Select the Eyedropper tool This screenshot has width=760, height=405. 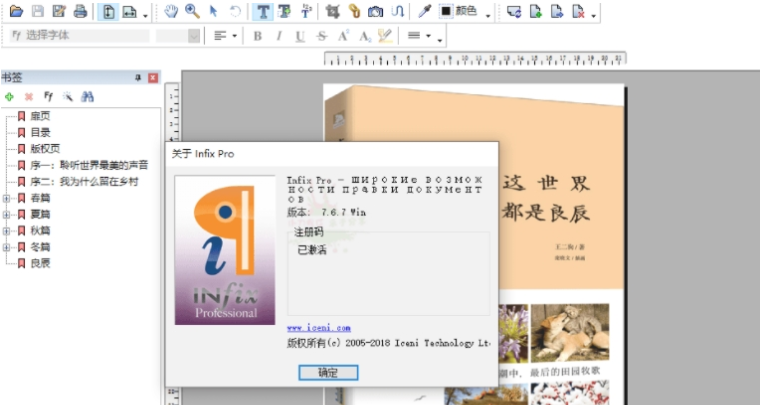[x=425, y=11]
